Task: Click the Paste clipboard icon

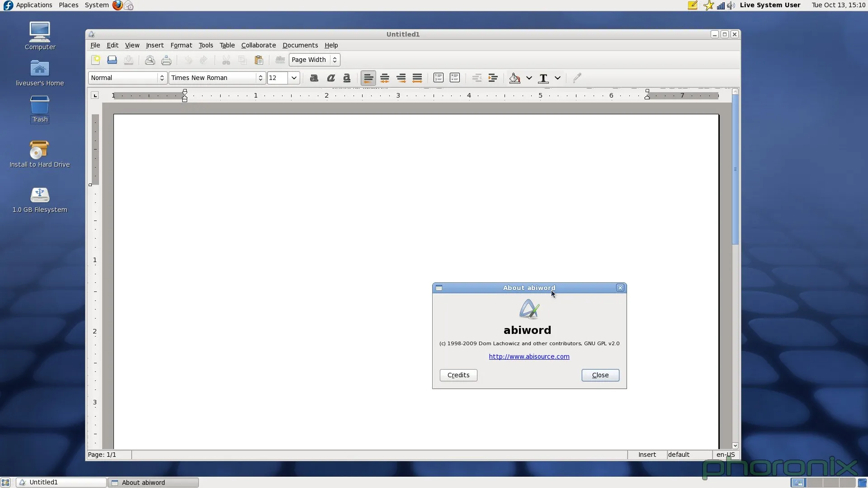Action: click(259, 60)
